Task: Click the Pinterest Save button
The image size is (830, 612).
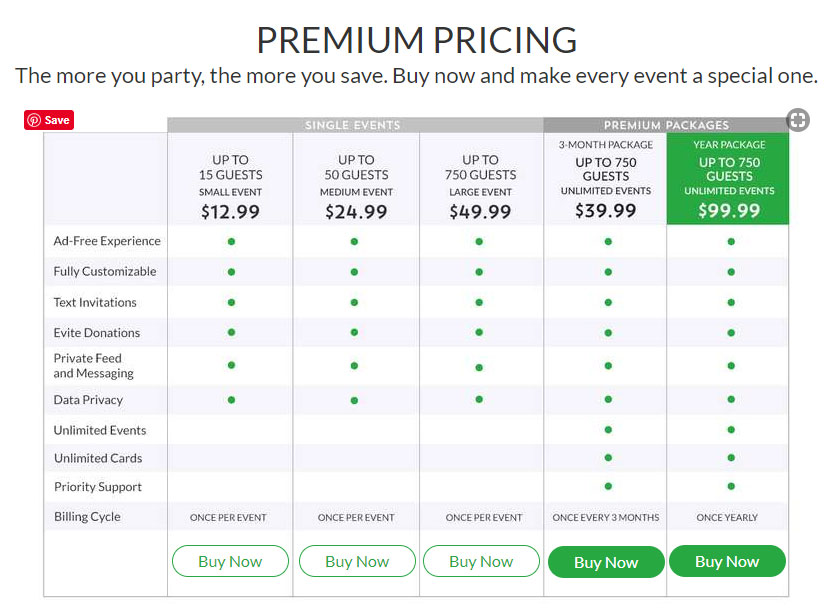Action: pyautogui.click(x=49, y=120)
